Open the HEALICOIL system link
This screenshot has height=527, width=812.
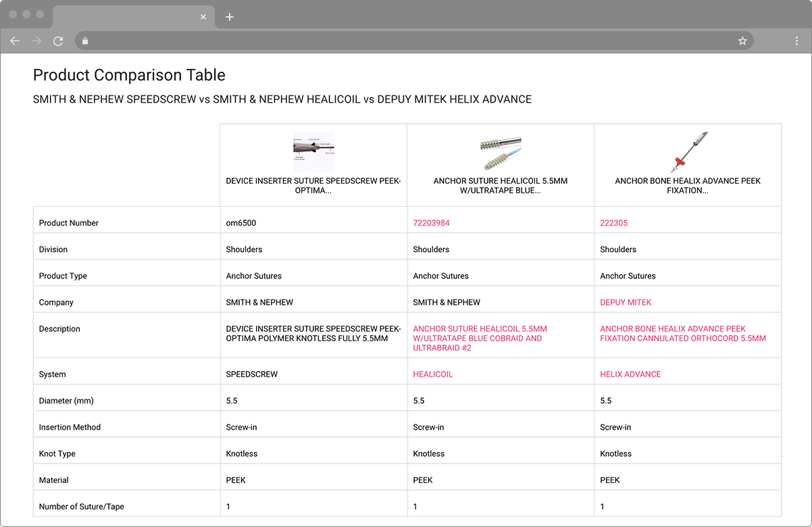433,374
